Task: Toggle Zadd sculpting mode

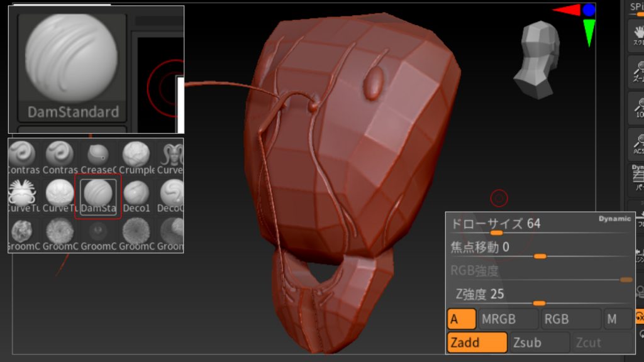Action: (477, 342)
